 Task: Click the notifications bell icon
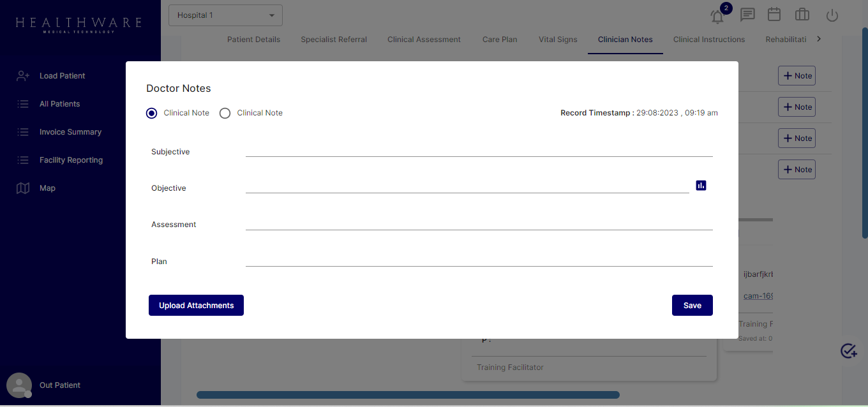click(x=717, y=16)
